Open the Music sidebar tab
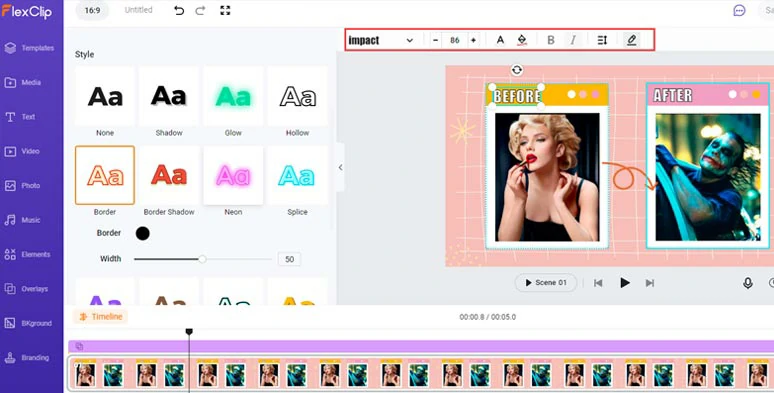774x393 pixels. (x=22, y=220)
